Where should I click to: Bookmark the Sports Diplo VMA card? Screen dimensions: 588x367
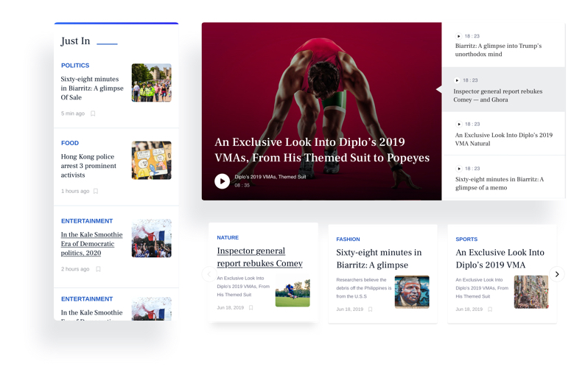click(x=489, y=310)
